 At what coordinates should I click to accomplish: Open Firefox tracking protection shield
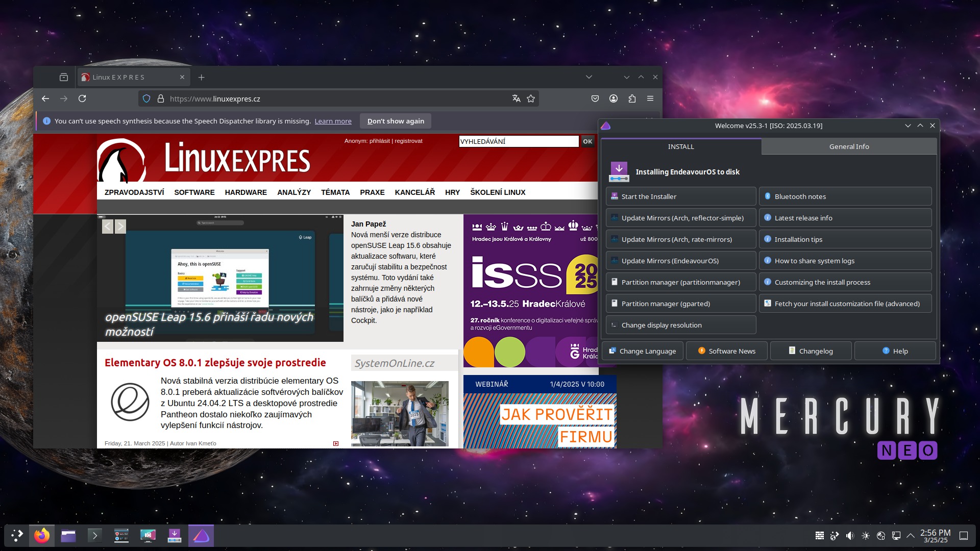146,98
